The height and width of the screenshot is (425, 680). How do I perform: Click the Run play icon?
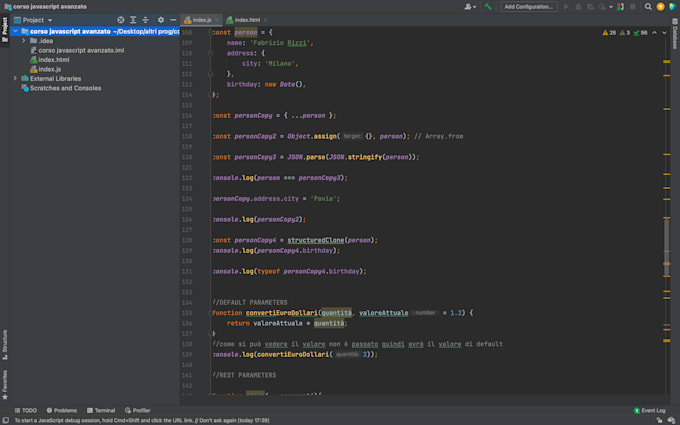point(566,7)
